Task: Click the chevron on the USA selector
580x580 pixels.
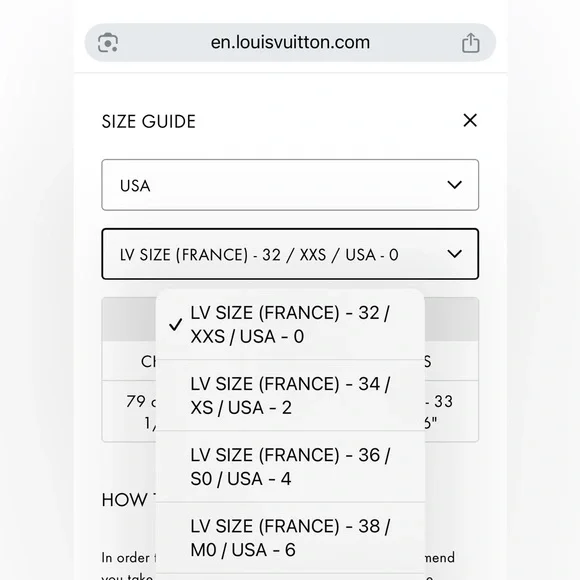Action: click(454, 185)
